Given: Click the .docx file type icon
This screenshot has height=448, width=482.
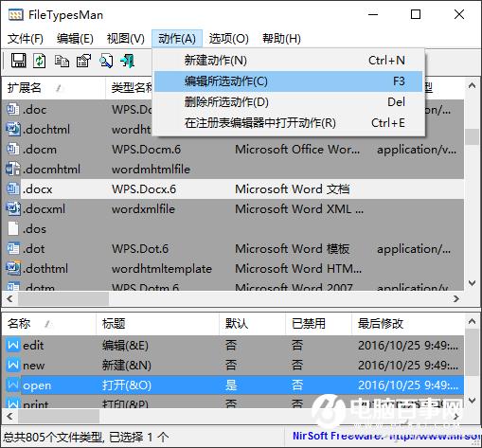Looking at the screenshot, I should [x=13, y=188].
